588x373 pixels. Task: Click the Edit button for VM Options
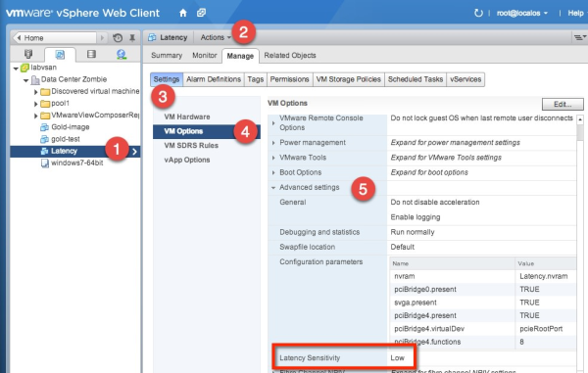point(563,104)
